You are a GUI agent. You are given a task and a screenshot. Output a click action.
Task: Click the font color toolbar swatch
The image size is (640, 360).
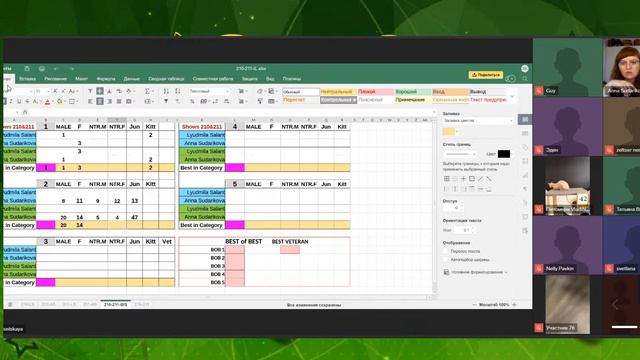tap(47, 101)
